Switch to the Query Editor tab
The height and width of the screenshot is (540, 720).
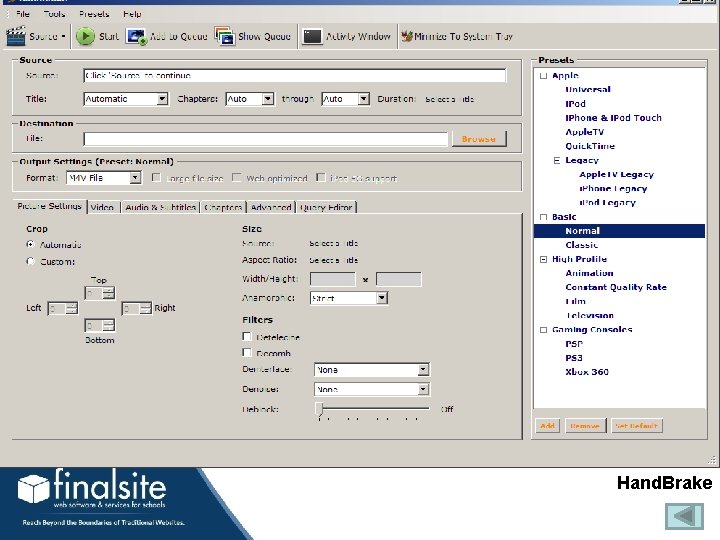pos(326,207)
